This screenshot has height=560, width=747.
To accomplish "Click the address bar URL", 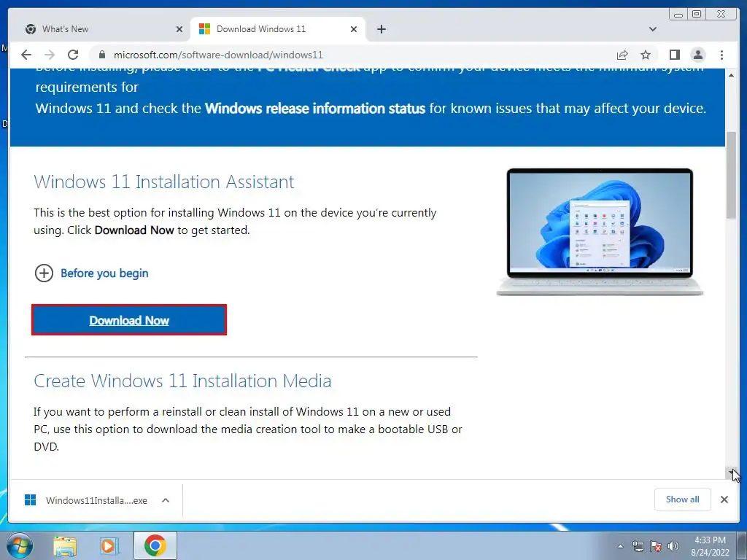I will [218, 55].
